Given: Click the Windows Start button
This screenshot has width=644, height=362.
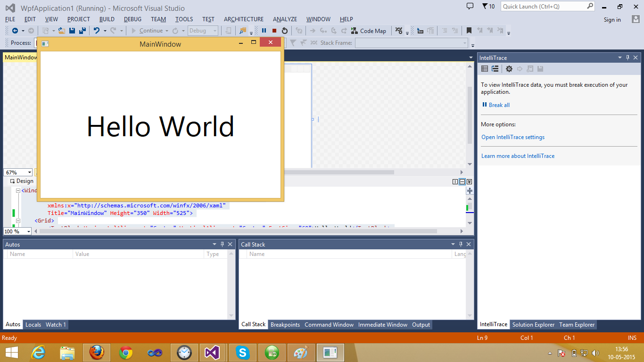Looking at the screenshot, I should [x=12, y=352].
